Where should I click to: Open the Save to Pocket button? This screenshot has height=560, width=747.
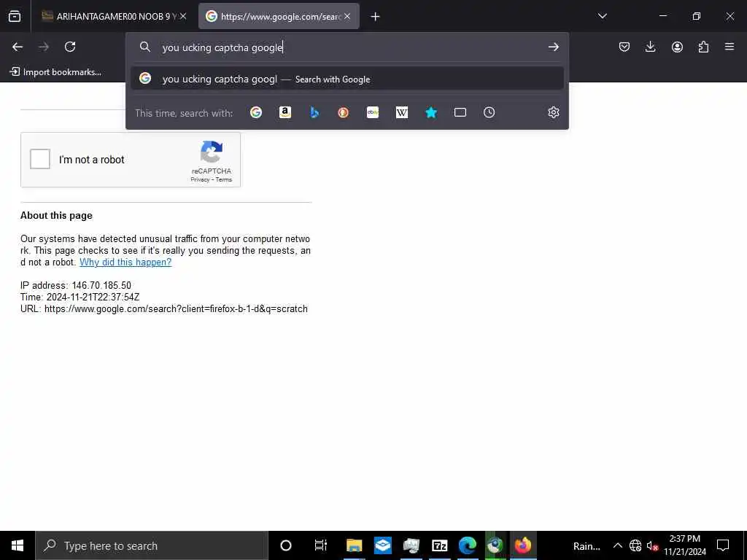pos(624,47)
